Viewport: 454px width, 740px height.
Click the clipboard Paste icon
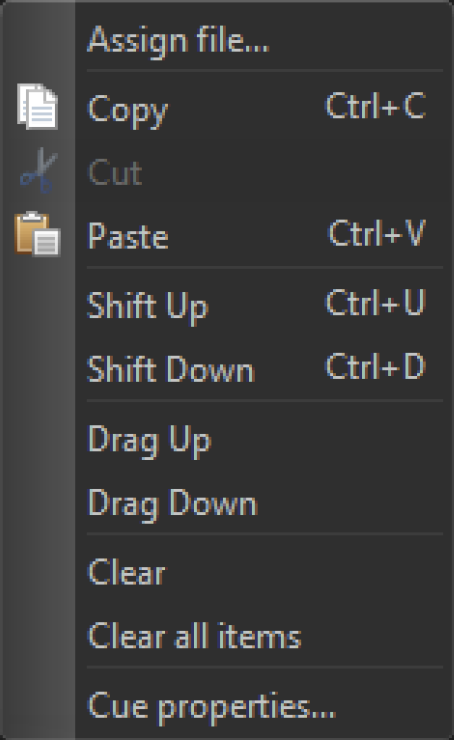point(38,234)
